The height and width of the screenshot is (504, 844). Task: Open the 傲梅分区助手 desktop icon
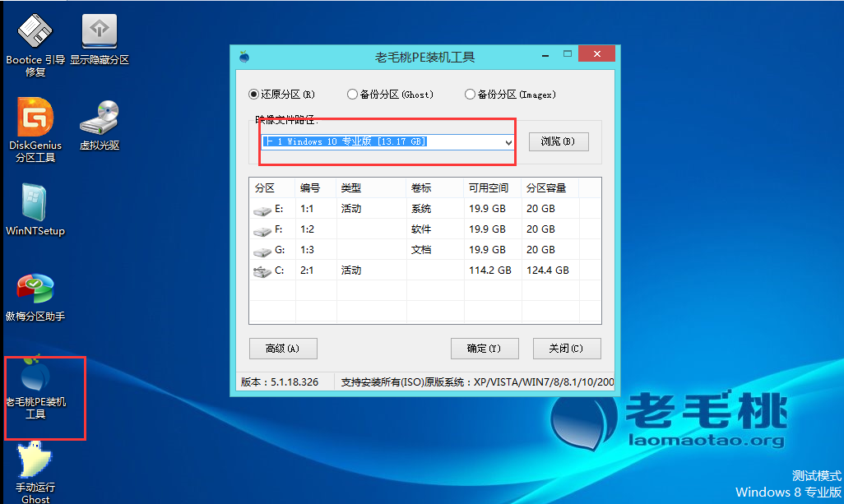pos(35,298)
